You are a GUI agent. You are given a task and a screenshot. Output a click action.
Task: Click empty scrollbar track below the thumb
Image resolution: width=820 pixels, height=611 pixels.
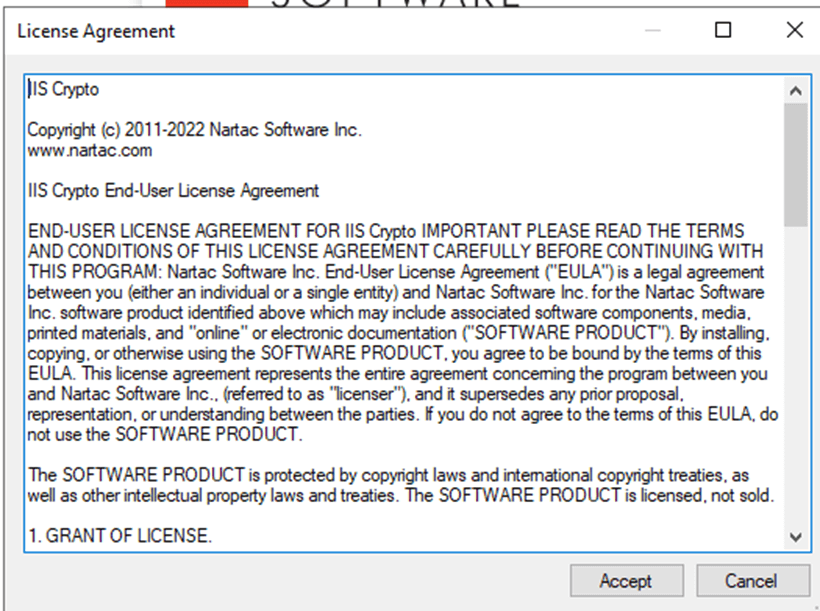[x=795, y=375]
